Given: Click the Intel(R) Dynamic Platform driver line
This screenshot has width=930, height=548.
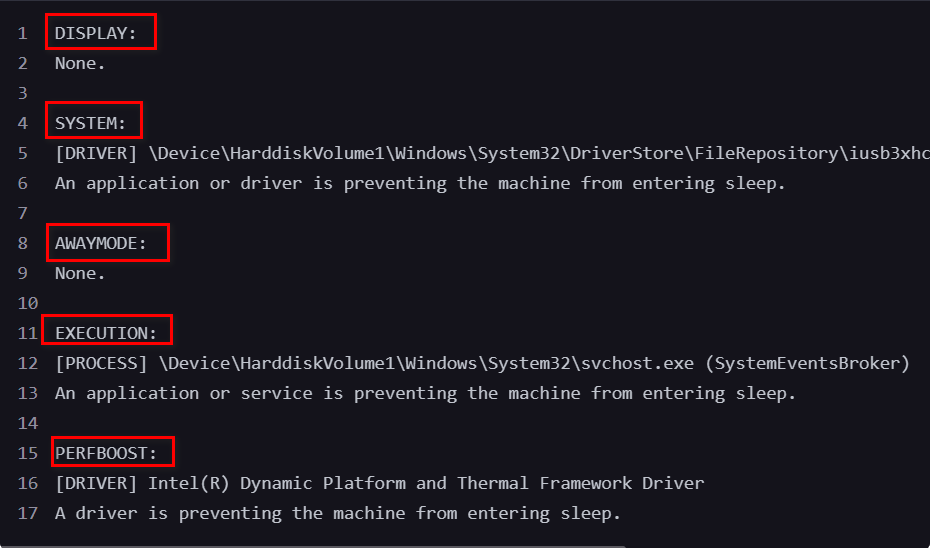Looking at the screenshot, I should tap(380, 483).
